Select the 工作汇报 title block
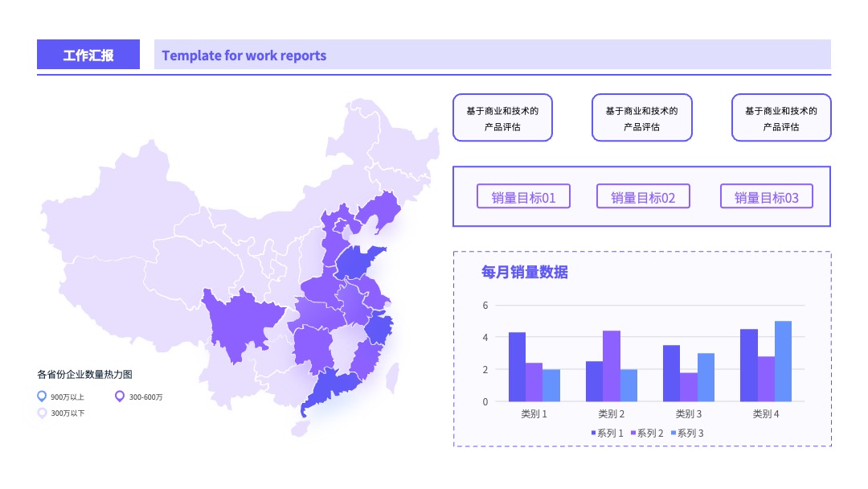The width and height of the screenshot is (868, 489). [88, 55]
